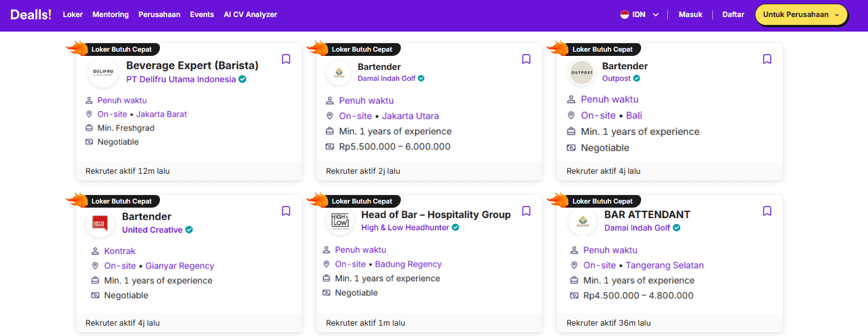This screenshot has width=868, height=336.
Task: Open the AI CV Analyzer menu
Action: (251, 15)
